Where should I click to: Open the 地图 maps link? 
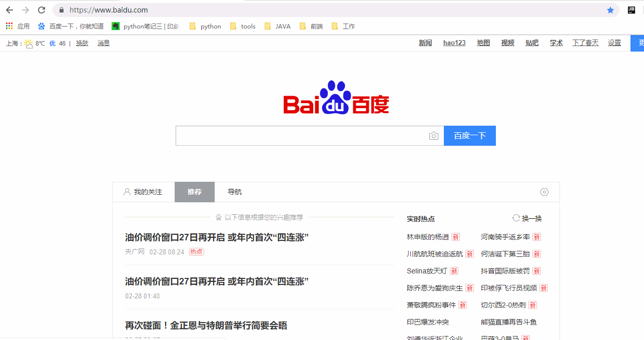click(x=483, y=43)
